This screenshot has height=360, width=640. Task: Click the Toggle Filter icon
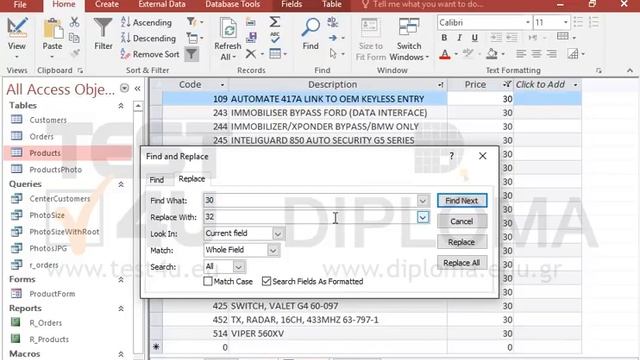pos(192,54)
